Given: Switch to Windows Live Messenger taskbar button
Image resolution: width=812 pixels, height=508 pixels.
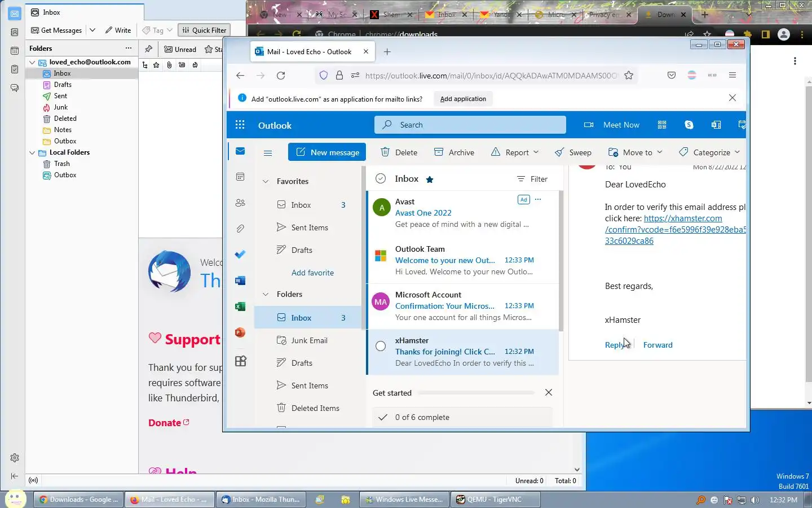Looking at the screenshot, I should (405, 500).
